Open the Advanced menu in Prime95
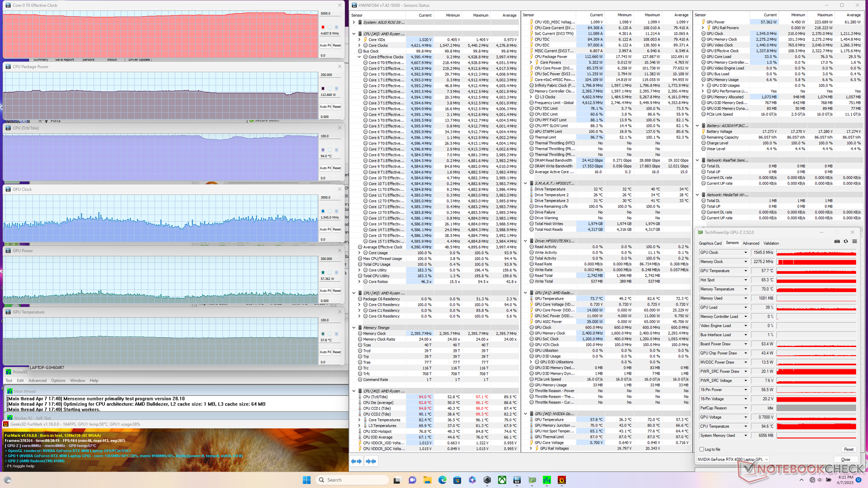 37,380
